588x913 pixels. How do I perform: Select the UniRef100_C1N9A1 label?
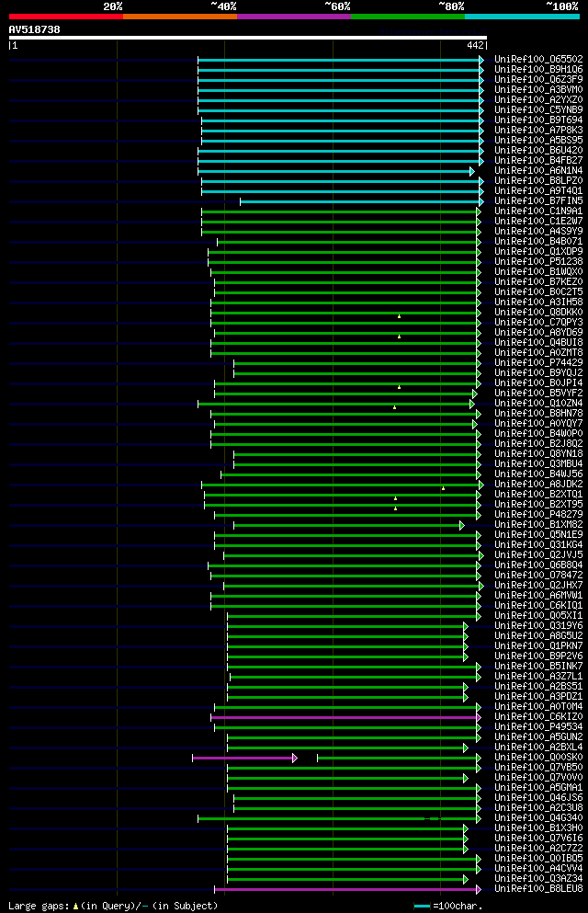pyautogui.click(x=538, y=211)
